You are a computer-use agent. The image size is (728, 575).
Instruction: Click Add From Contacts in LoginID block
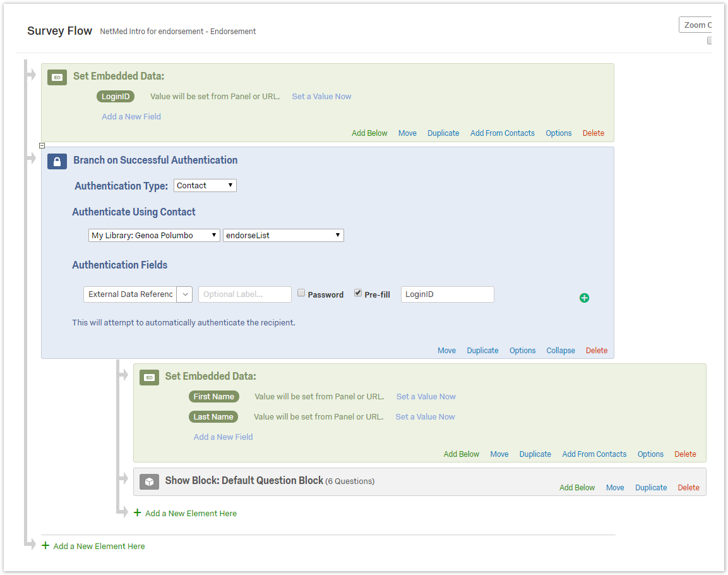point(502,133)
